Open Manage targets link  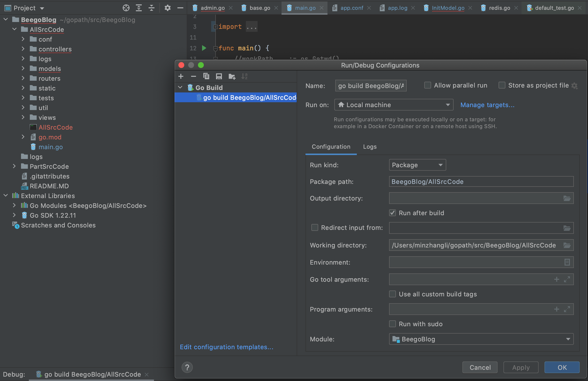coord(487,105)
